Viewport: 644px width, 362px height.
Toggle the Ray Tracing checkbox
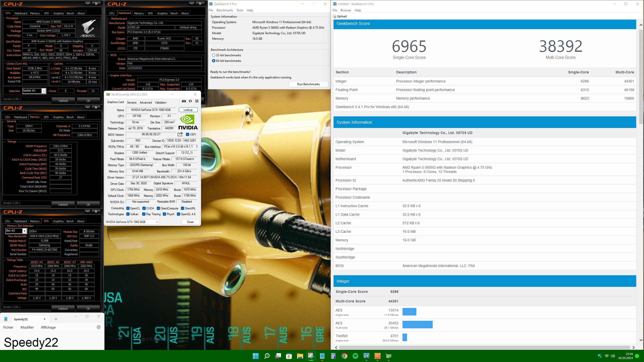pyautogui.click(x=144, y=214)
